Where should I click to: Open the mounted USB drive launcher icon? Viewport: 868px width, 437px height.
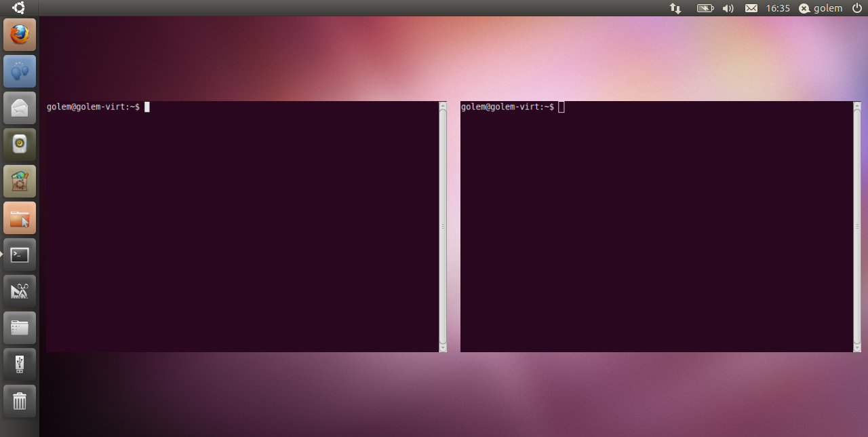click(19, 364)
